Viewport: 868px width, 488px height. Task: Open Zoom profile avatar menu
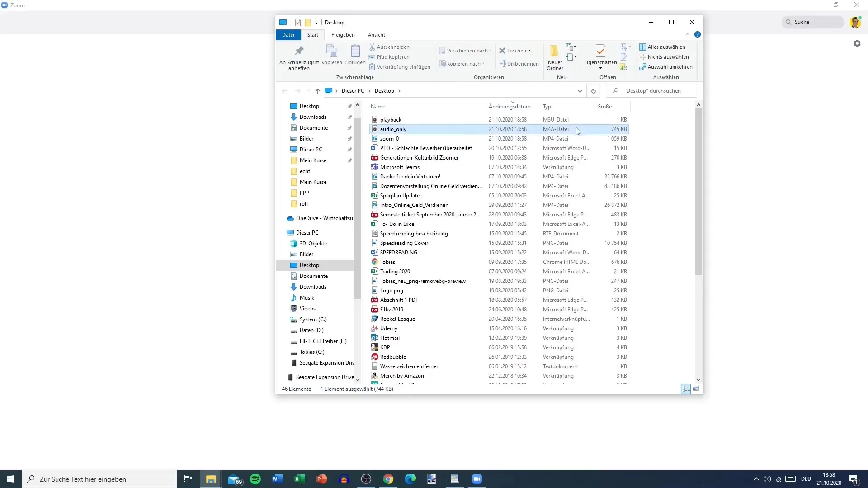tap(855, 22)
